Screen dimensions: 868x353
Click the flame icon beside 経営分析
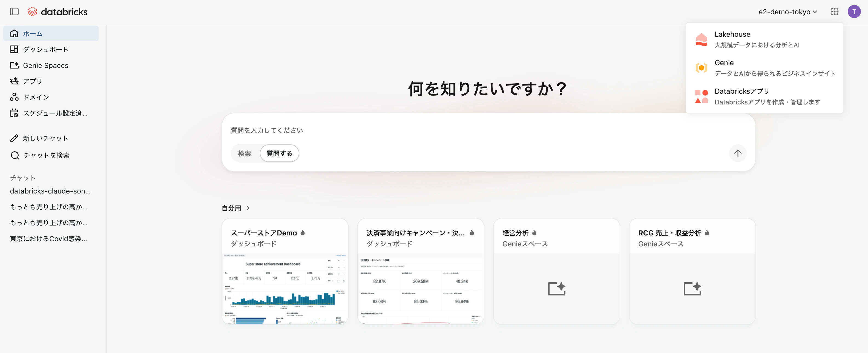pyautogui.click(x=534, y=233)
